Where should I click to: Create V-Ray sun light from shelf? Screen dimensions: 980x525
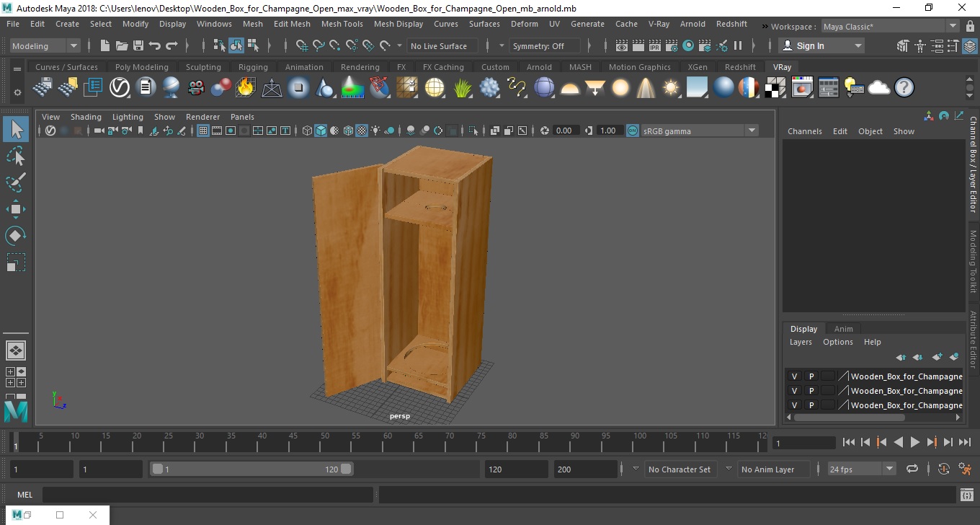click(671, 88)
